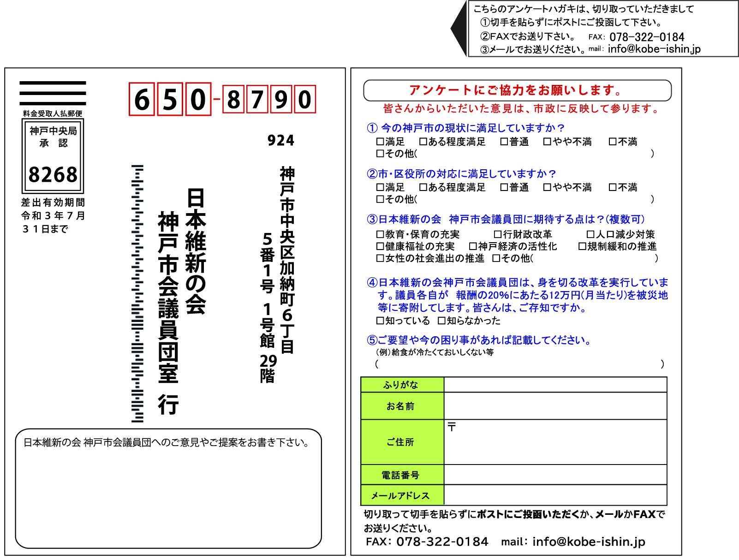Click question ② 市・区役所の対応 heading
The width and height of the screenshot is (739, 560).
[461, 173]
